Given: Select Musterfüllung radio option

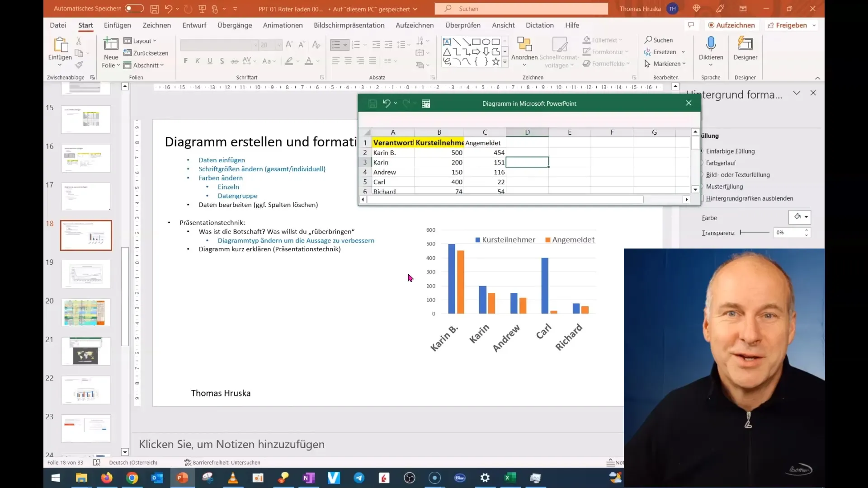Looking at the screenshot, I should coord(724,186).
